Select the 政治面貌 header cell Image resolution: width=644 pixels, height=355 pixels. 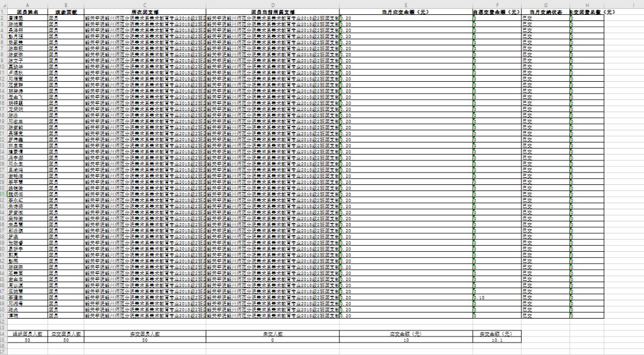pyautogui.click(x=66, y=12)
